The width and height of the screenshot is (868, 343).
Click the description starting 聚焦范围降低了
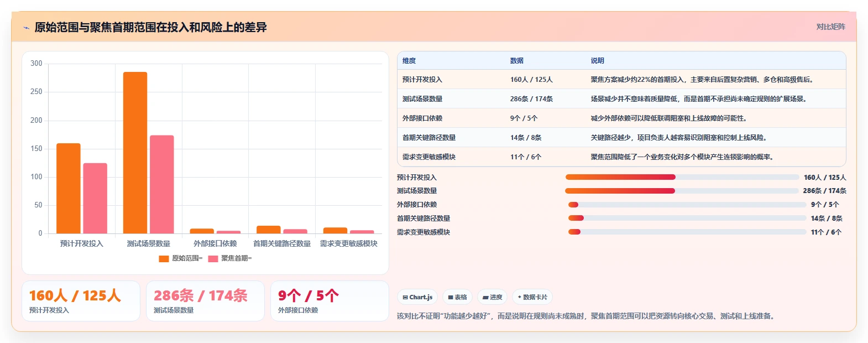pos(683,157)
